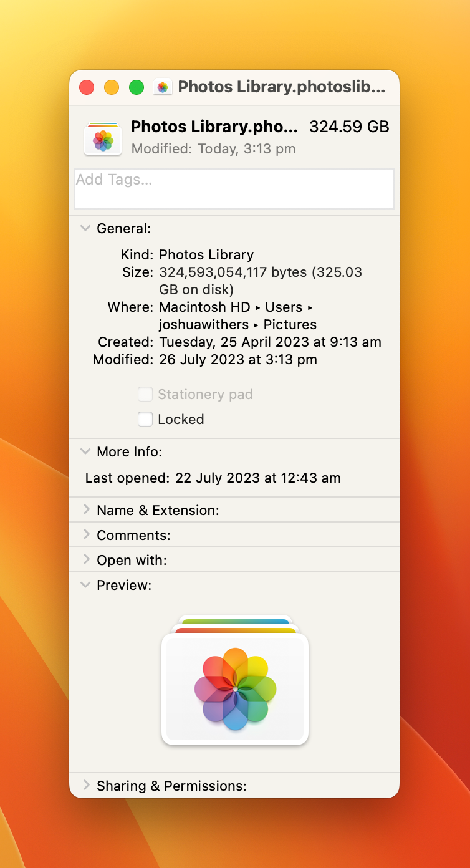The width and height of the screenshot is (470, 868).
Task: Click the Photos Library icon in the title bar
Action: coord(162,87)
